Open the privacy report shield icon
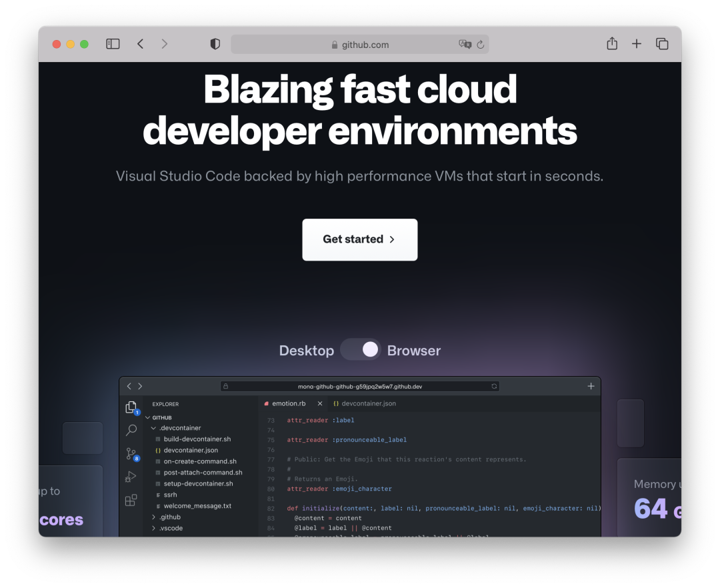 click(x=215, y=44)
